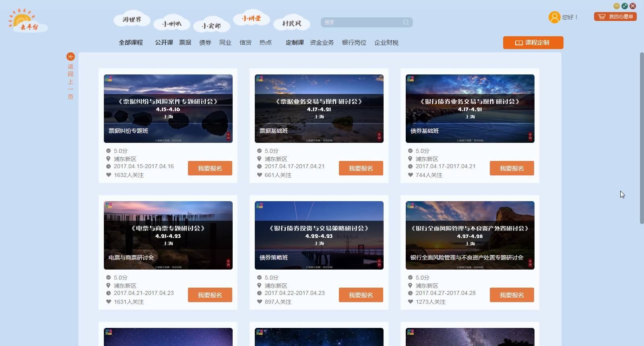Click 我要报名 for the 1631人关注 course
This screenshot has height=346, width=644.
(210, 295)
